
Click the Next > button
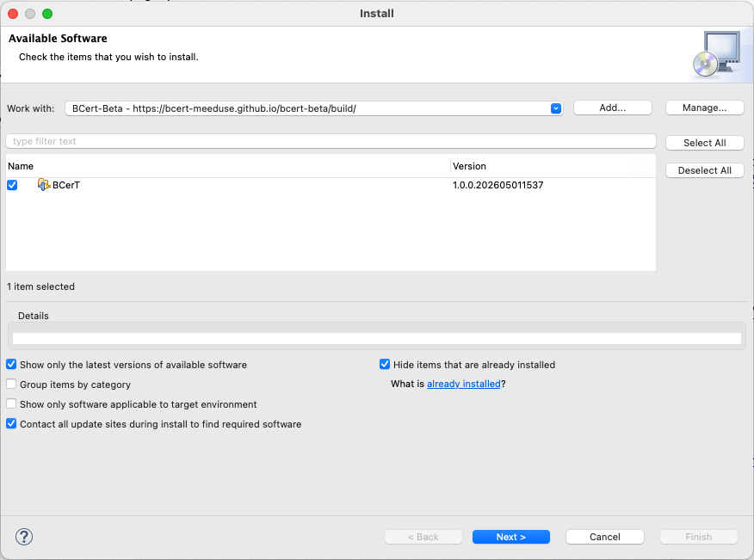tap(510, 537)
